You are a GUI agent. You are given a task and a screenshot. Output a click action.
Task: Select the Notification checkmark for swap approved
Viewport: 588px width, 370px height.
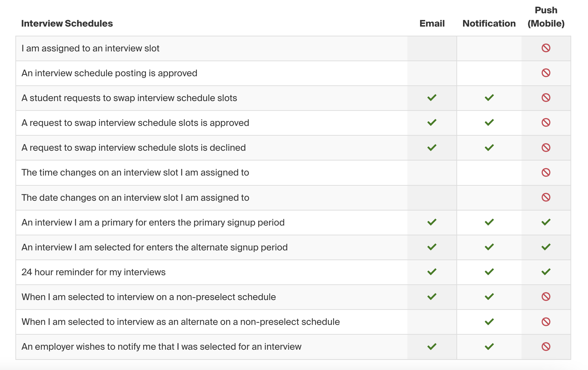point(489,123)
